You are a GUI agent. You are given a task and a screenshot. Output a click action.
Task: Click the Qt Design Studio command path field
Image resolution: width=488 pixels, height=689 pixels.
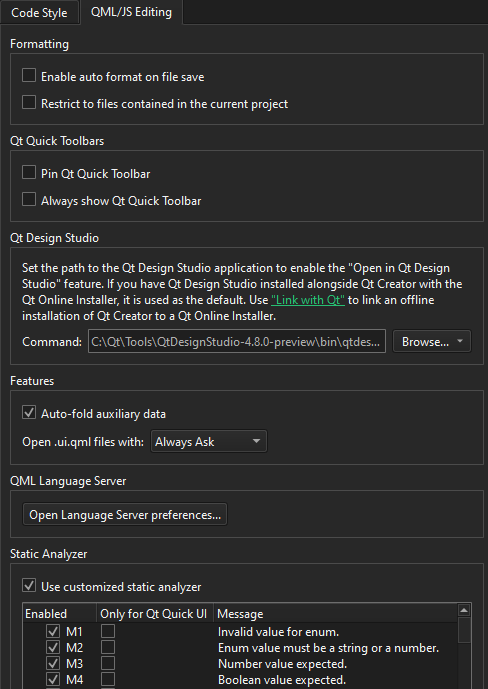(237, 341)
